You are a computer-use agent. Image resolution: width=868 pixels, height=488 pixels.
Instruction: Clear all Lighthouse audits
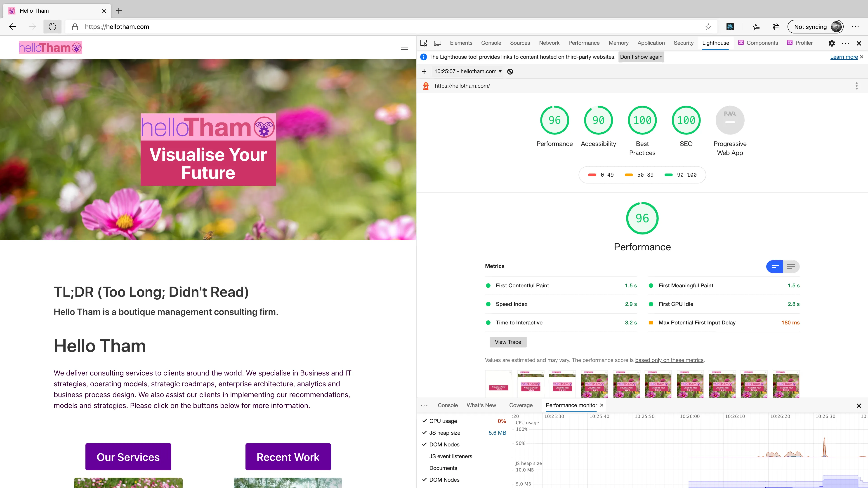point(510,71)
